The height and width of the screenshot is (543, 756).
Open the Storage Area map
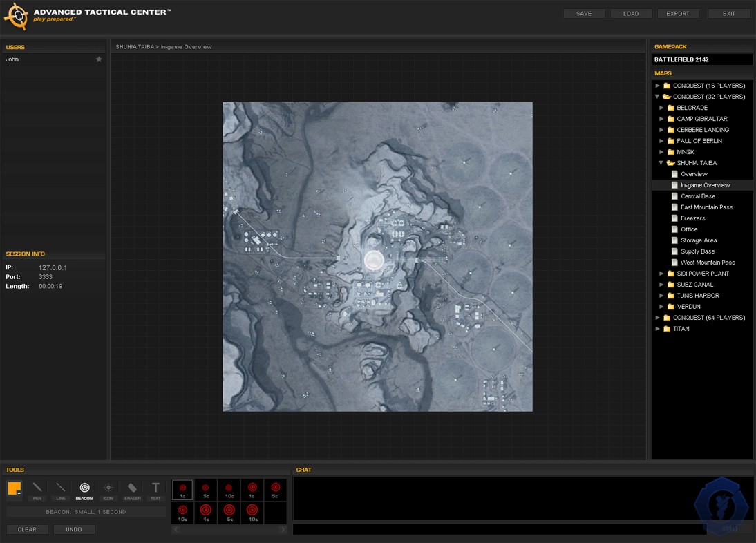point(699,241)
